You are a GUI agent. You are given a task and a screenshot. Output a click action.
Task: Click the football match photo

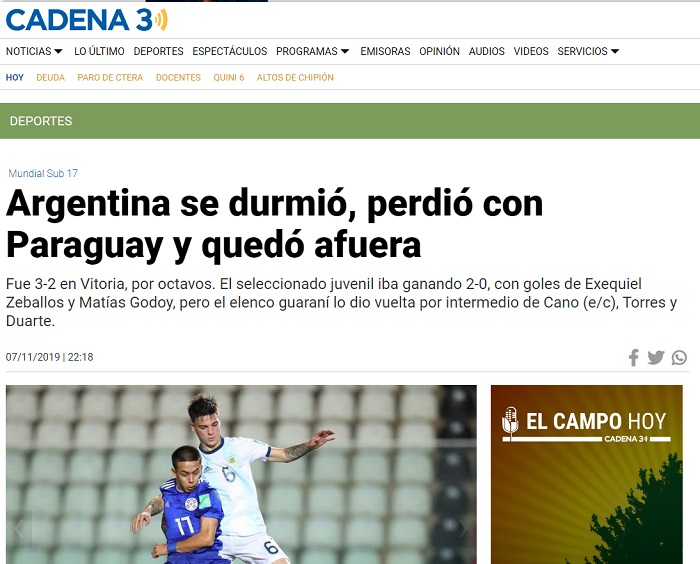pyautogui.click(x=227, y=474)
